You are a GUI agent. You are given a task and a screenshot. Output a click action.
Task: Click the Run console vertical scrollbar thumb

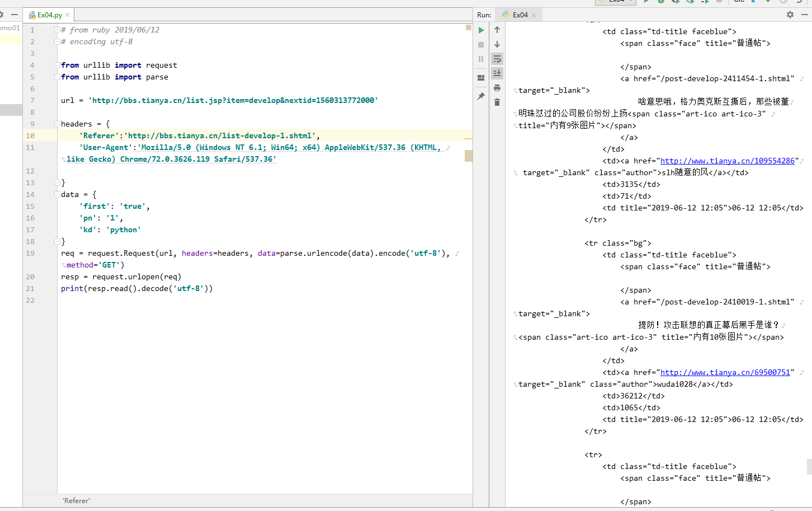pyautogui.click(x=809, y=466)
